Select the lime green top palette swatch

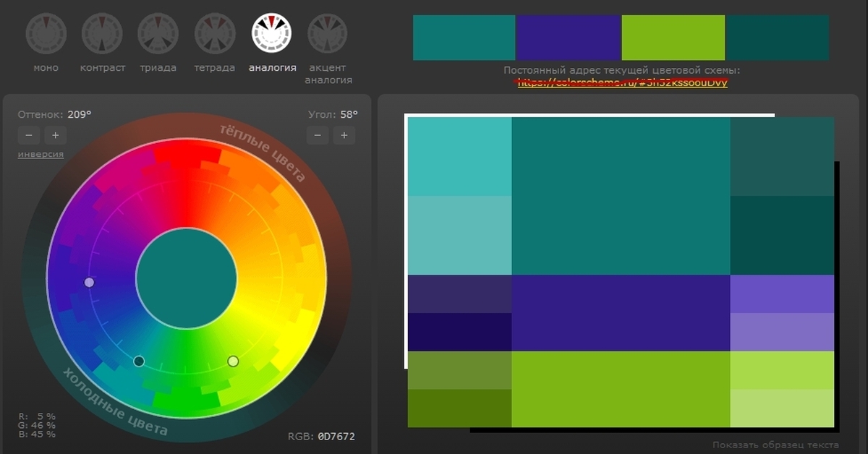[673, 38]
